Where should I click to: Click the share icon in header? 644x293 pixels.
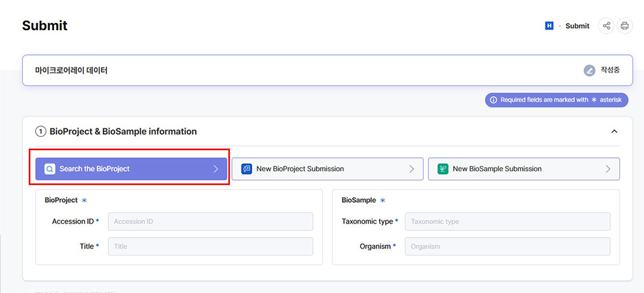606,26
